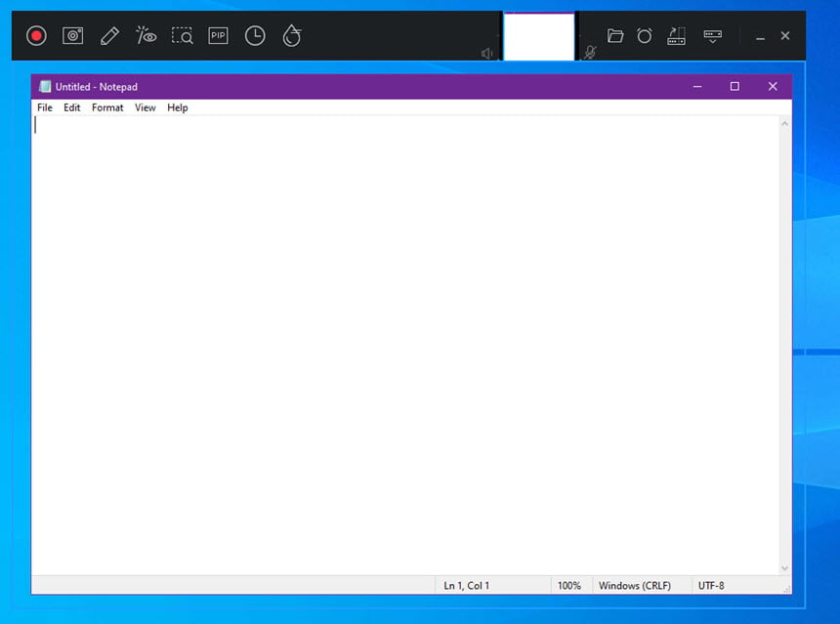Expand the keyboard dropdown icon in recorder

pos(712,36)
